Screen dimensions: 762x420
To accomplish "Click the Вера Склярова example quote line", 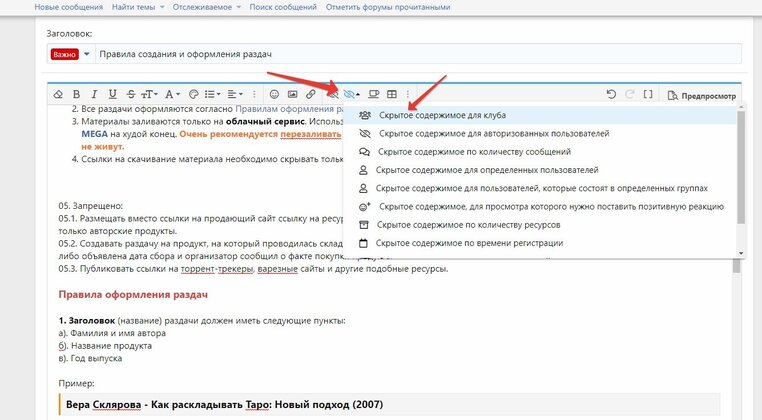I will pos(225,404).
